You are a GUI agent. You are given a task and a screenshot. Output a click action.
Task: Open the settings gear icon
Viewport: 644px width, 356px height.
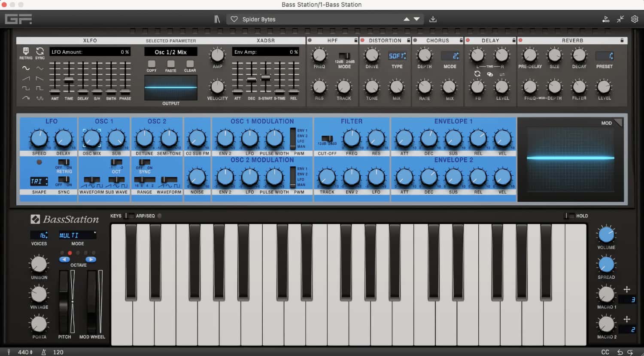coord(635,19)
